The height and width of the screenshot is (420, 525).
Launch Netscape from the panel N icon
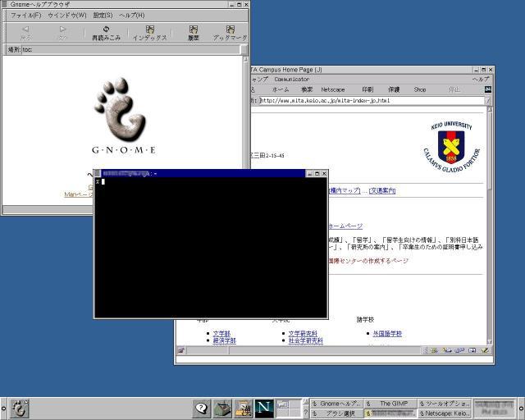264,409
